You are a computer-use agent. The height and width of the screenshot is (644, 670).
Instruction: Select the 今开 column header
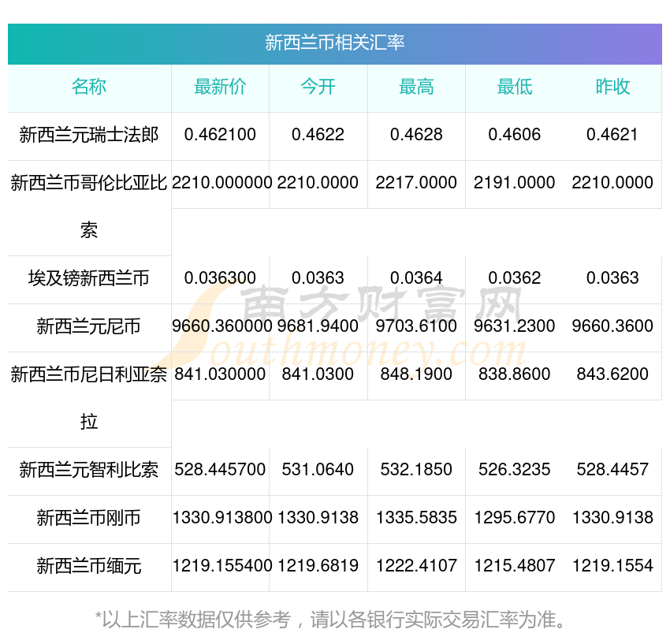click(x=318, y=87)
